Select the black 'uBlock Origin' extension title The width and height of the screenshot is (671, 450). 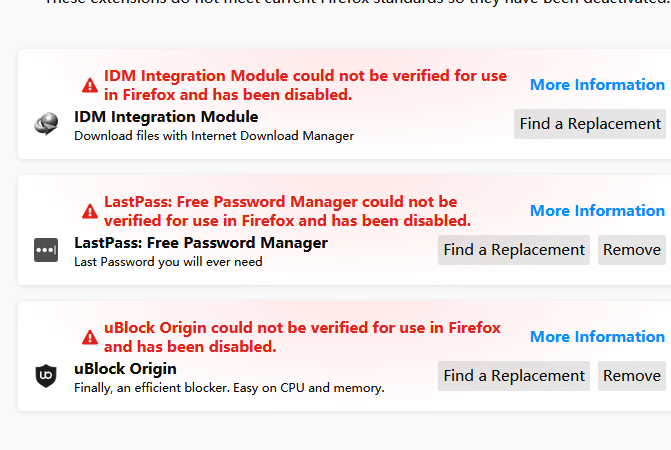pyautogui.click(x=125, y=369)
